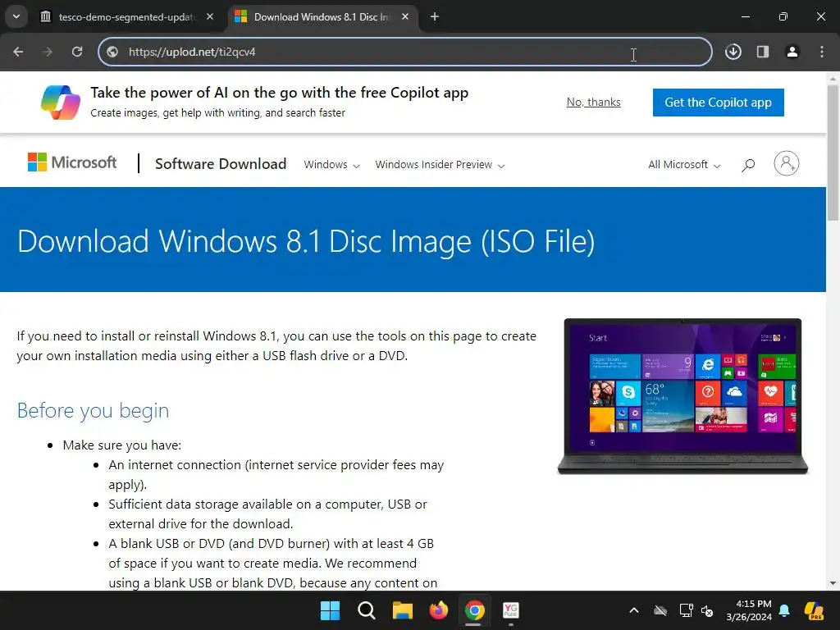The image size is (840, 630).
Task: Click the Copilot app logo
Action: pyautogui.click(x=61, y=103)
